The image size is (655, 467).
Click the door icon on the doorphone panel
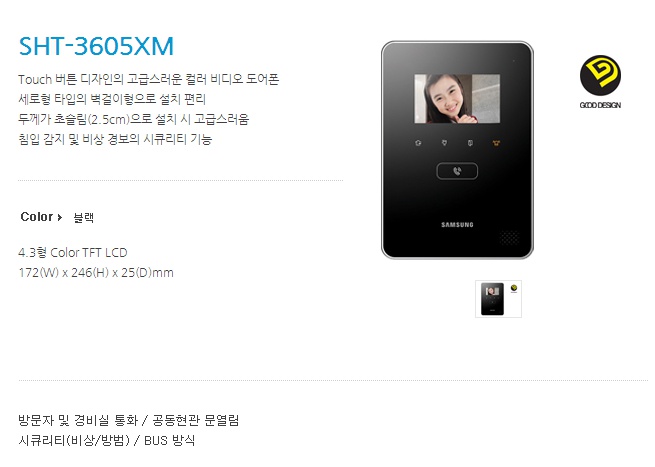(x=470, y=143)
